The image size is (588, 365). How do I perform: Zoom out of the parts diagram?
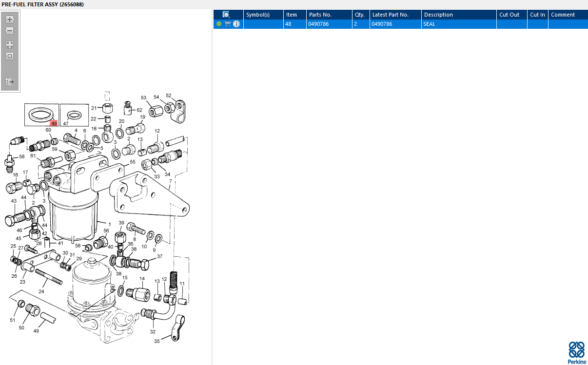(x=10, y=31)
